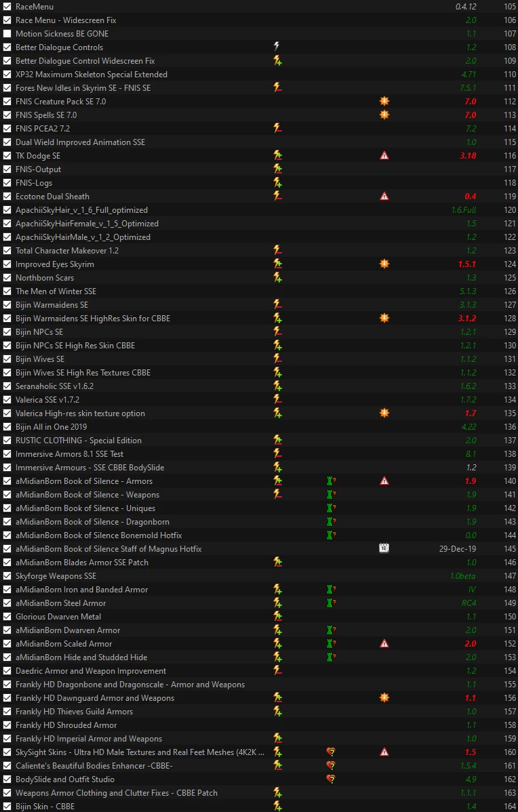Click the warning triangle on SkySight Skins row
518x812 pixels.
(384, 752)
